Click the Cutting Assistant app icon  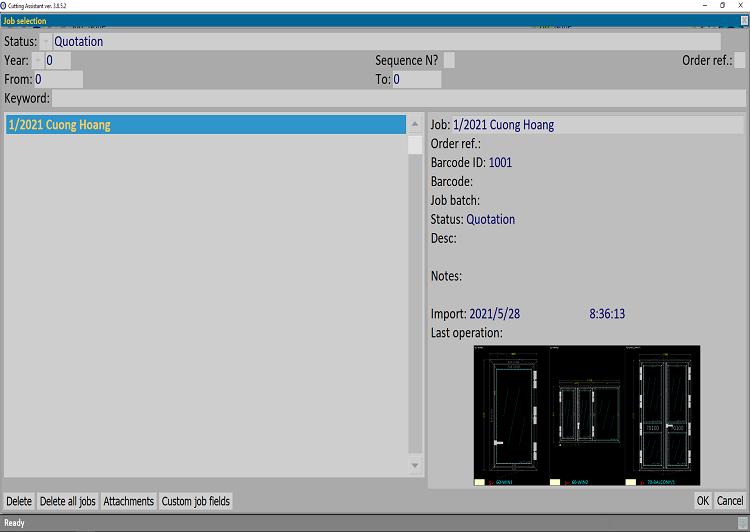(x=3, y=6)
